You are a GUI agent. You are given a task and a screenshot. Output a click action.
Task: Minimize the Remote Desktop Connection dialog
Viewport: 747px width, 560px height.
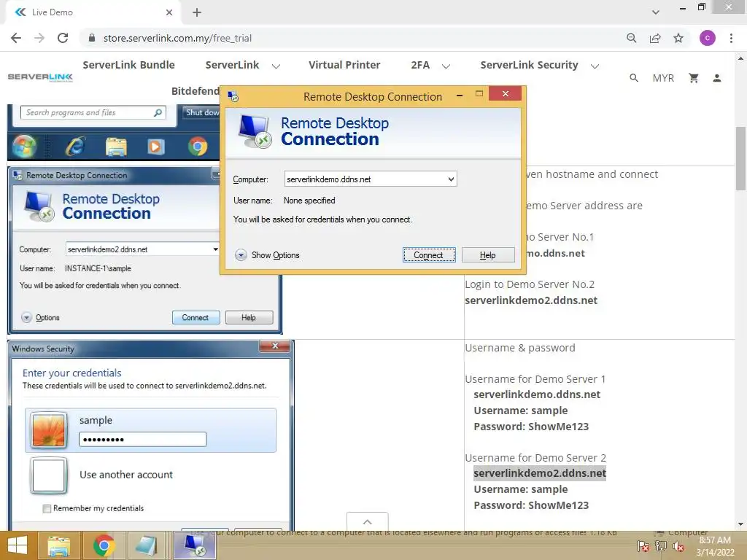[460, 96]
